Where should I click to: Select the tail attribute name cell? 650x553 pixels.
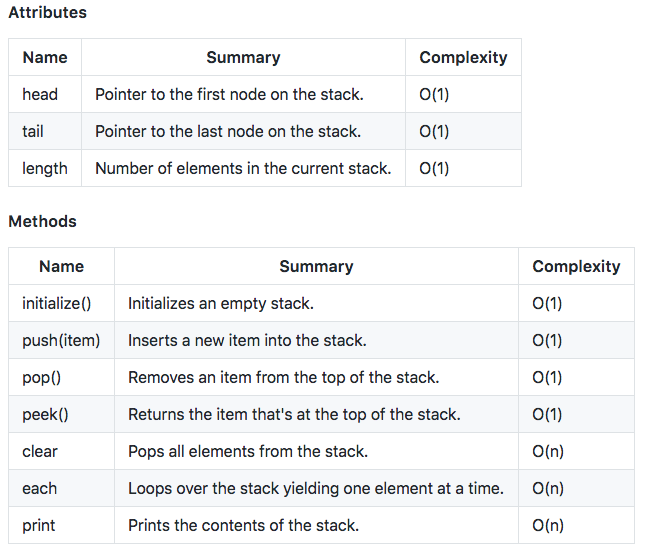tap(45, 131)
